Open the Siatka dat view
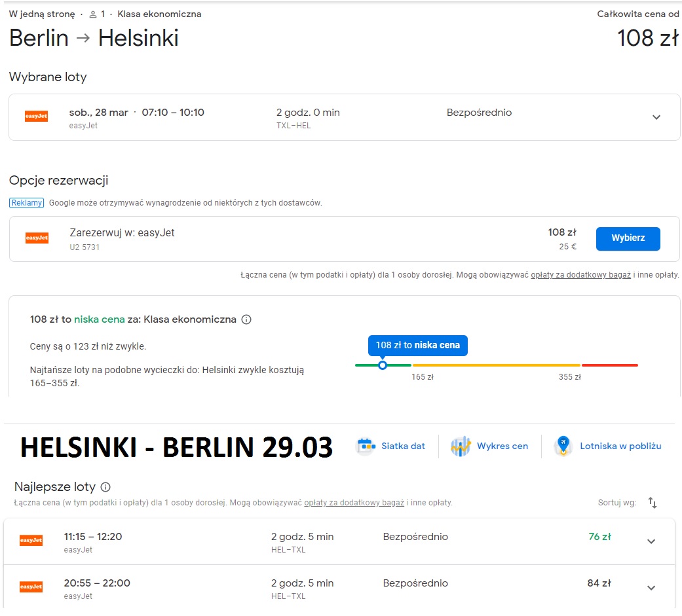Screen dimensions: 682x616 click(390, 446)
